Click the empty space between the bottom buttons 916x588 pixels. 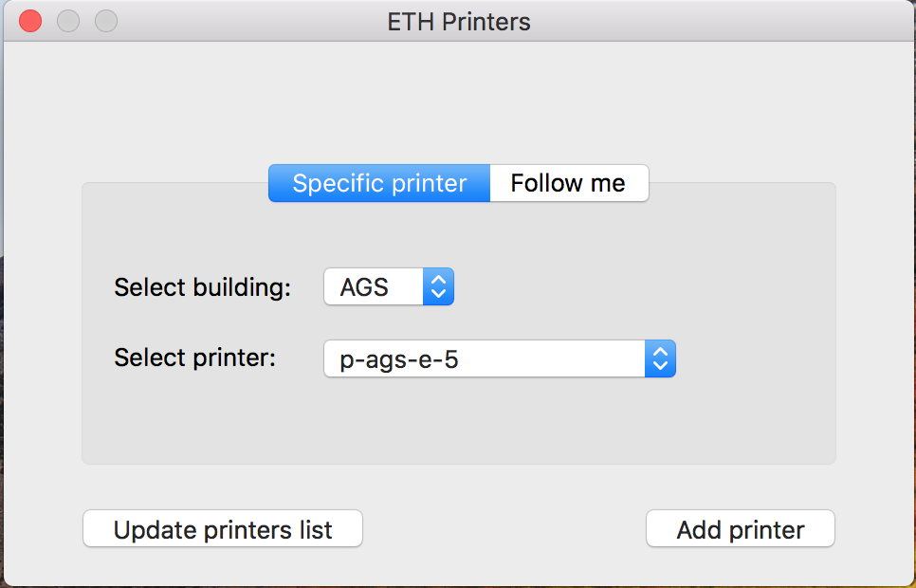point(504,528)
